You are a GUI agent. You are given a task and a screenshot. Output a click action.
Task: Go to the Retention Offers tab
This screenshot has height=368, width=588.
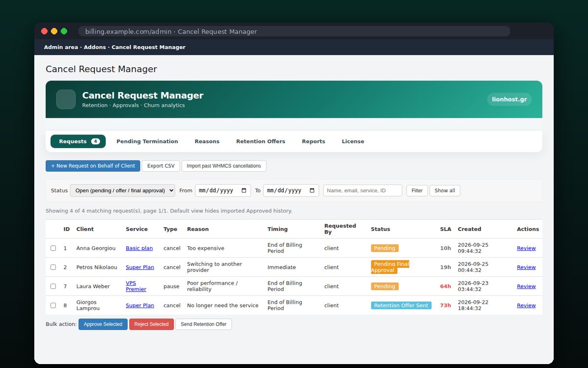tap(261, 141)
